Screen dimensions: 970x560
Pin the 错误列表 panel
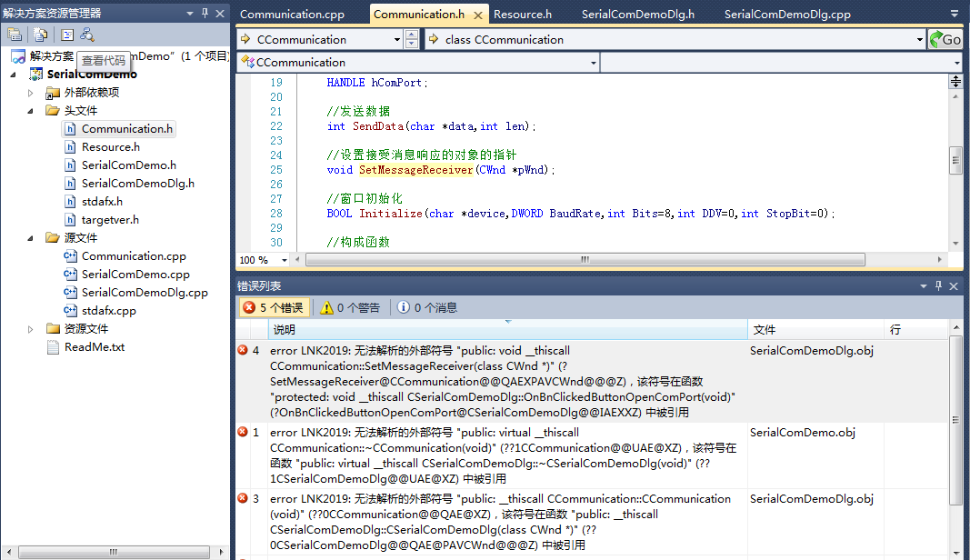coord(938,285)
